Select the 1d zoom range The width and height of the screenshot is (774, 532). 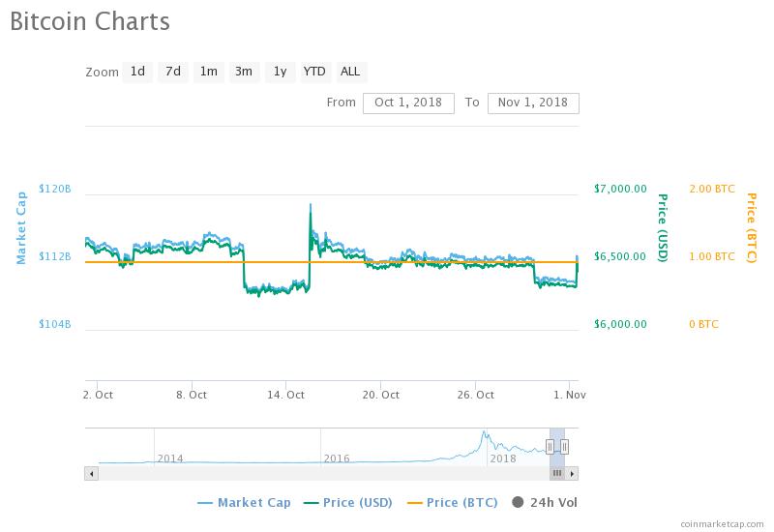[x=137, y=72]
